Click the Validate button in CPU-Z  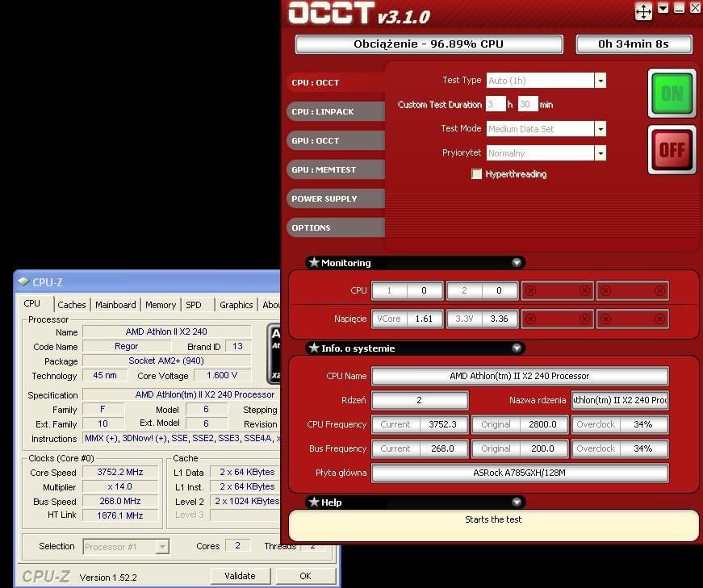point(241,576)
